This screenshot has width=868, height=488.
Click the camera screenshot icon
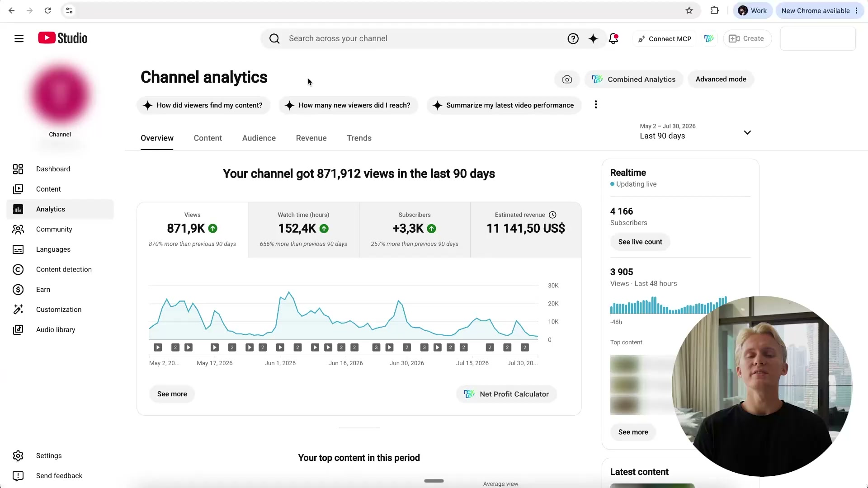coord(567,80)
